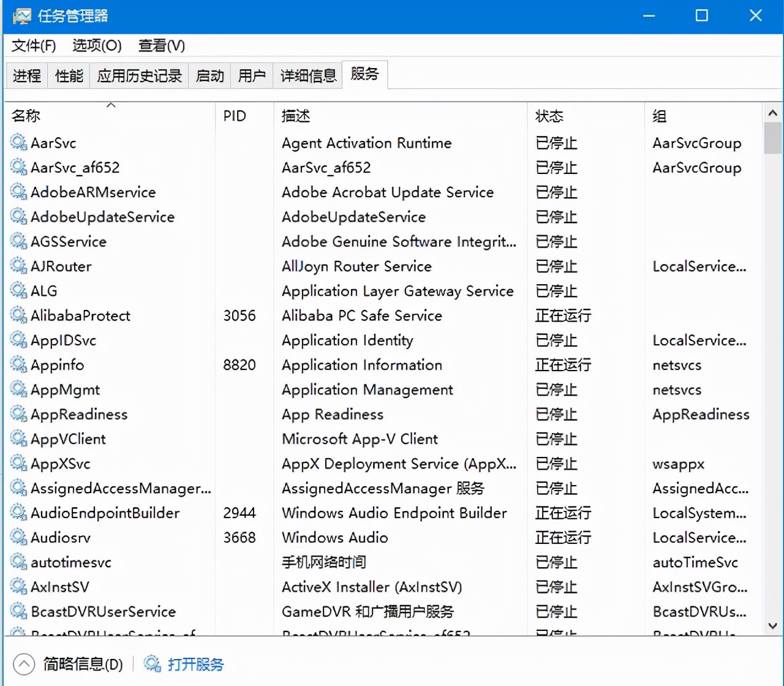Switch to the 进程 tab
Image resolution: width=784 pixels, height=686 pixels.
(x=26, y=75)
